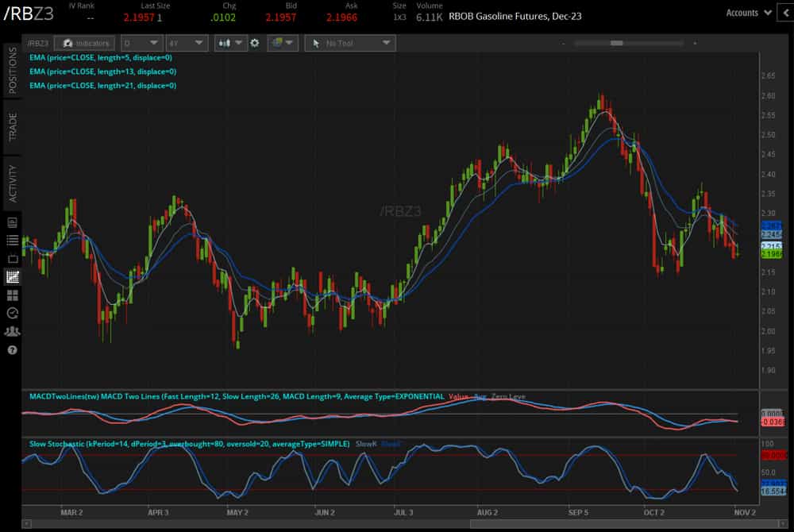This screenshot has width=794, height=532.
Task: Click the MACD -0.036 value axis label
Action: point(773,422)
